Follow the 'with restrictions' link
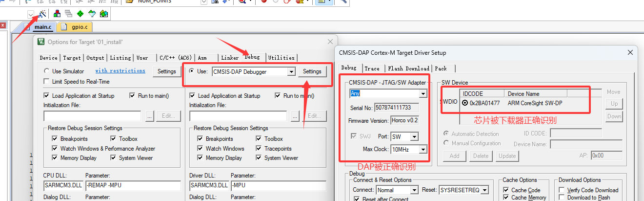644x201 pixels. (x=120, y=71)
